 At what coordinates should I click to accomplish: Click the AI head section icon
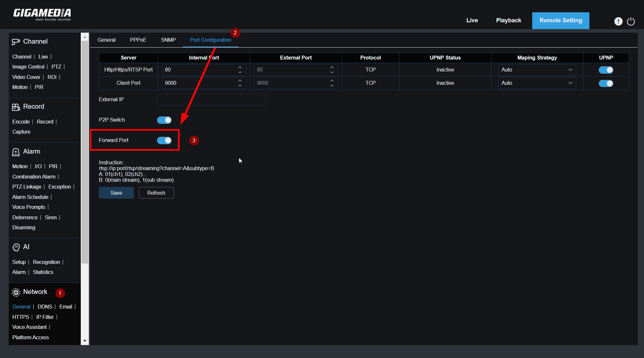16,247
